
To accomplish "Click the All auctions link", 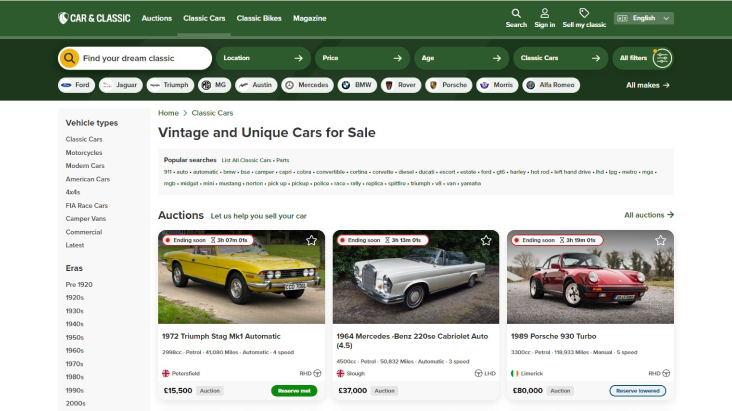I will (648, 215).
